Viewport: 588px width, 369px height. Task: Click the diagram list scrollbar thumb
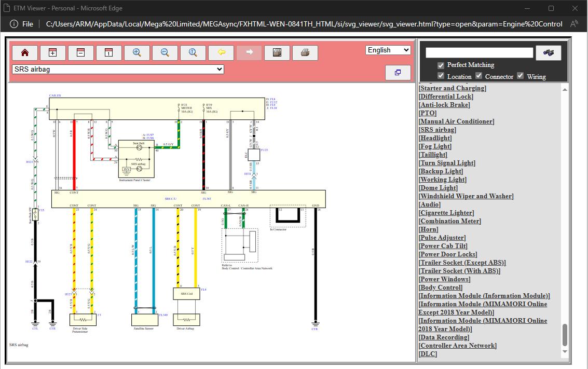[565, 335]
